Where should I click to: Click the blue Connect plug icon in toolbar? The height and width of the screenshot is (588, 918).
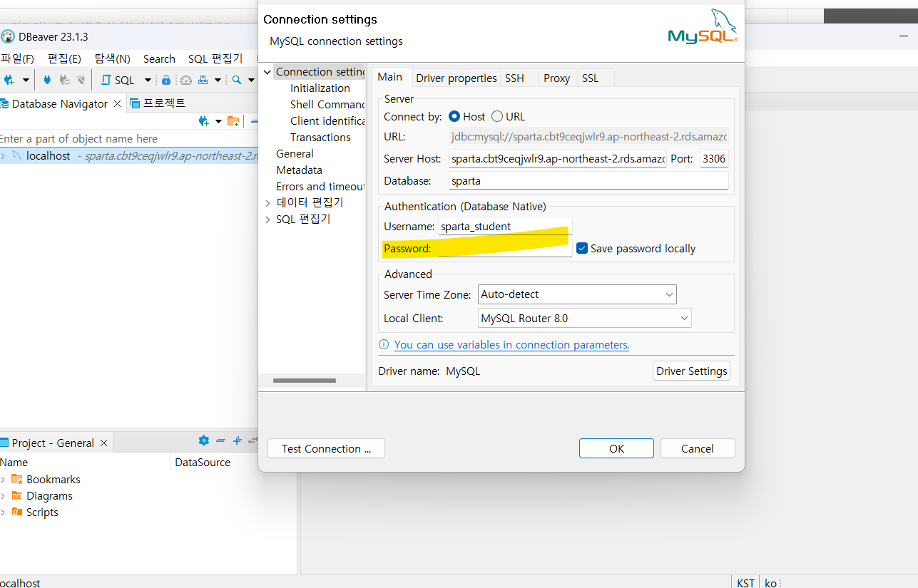[x=47, y=80]
